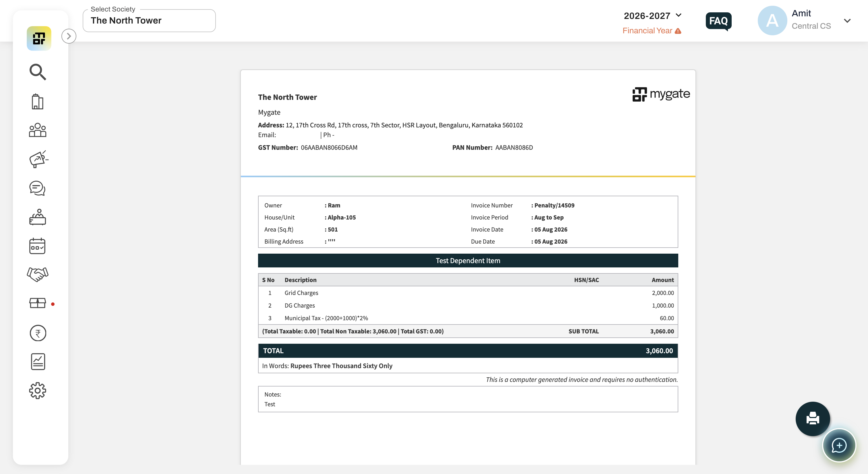
Task: Click the DG Charges amount 1,000.00
Action: [x=662, y=305]
